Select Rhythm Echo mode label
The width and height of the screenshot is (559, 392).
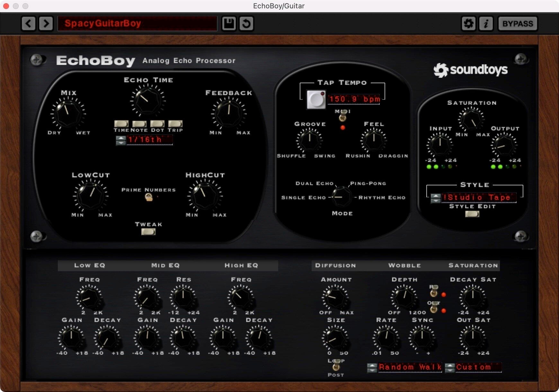pos(382,198)
